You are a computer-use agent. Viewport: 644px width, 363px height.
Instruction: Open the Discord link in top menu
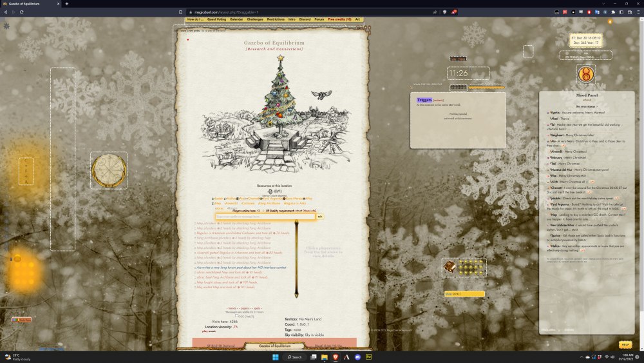tap(305, 19)
